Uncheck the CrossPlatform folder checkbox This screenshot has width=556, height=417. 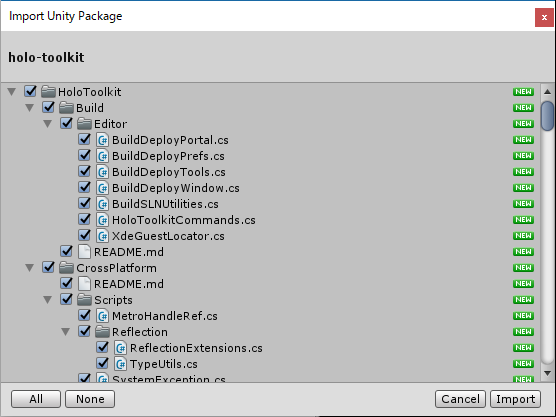coord(49,267)
